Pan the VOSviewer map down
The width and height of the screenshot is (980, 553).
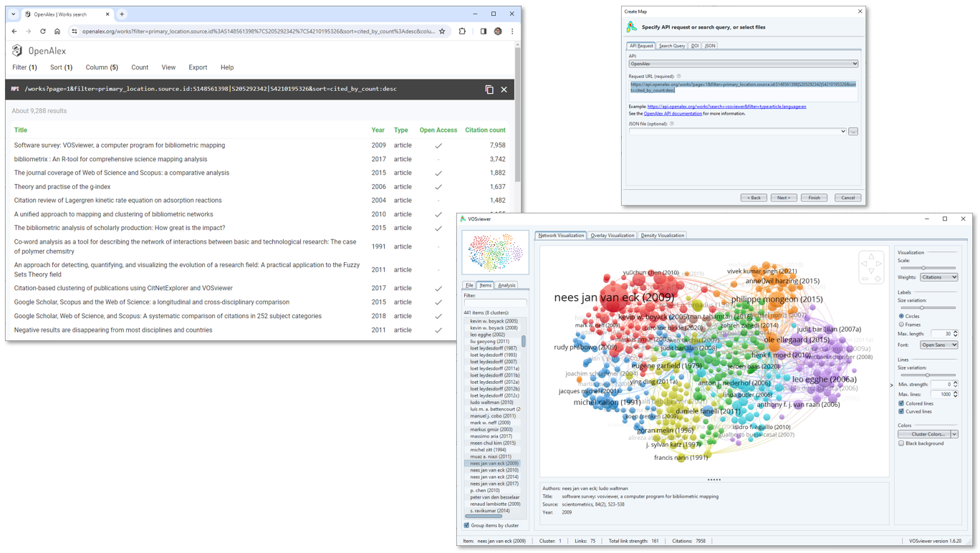871,271
